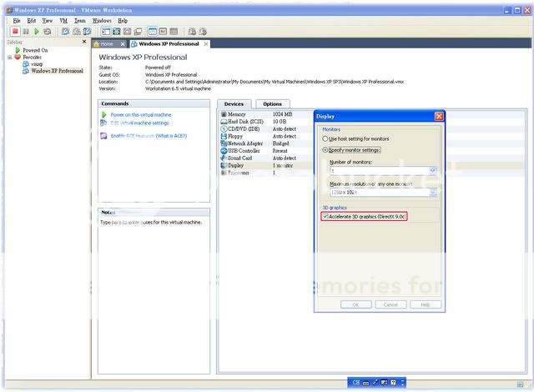Image resolution: width=534 pixels, height=392 pixels.
Task: Click the Quick Switch toolbar icon
Action: point(127,32)
